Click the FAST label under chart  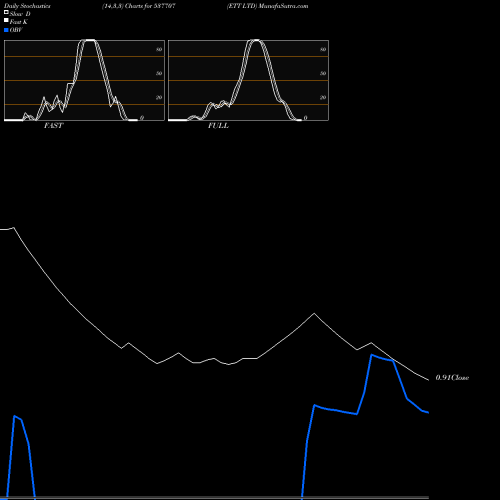53,126
